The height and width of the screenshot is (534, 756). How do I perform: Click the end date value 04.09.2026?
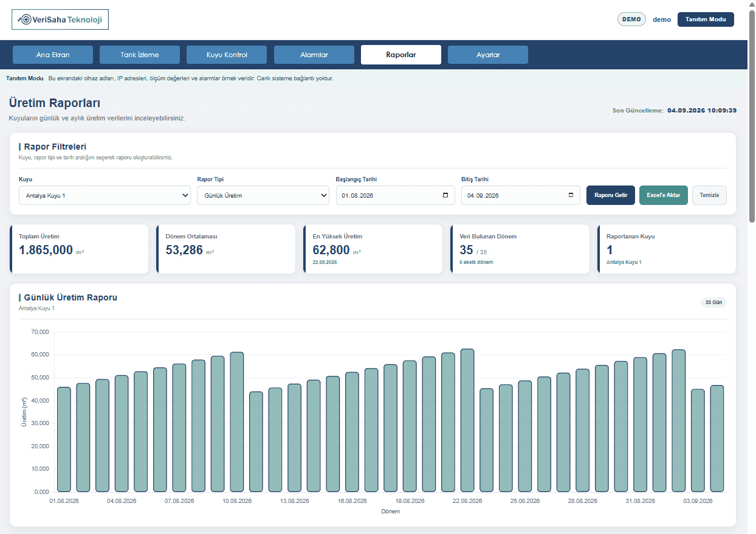[484, 195]
